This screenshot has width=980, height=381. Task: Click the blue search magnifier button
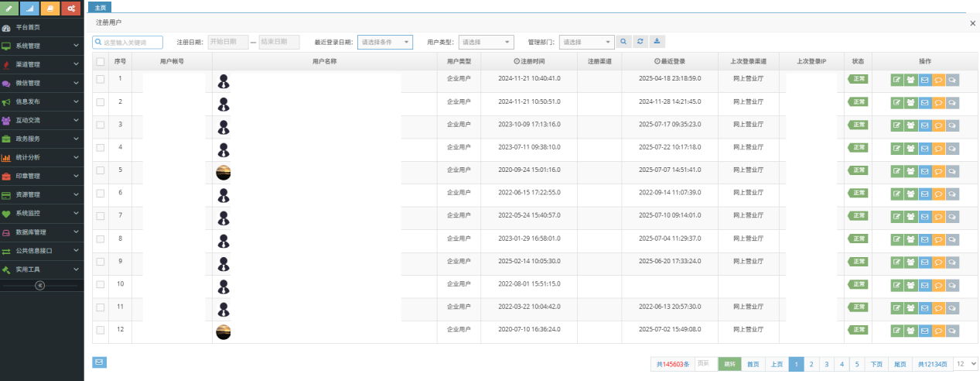623,42
